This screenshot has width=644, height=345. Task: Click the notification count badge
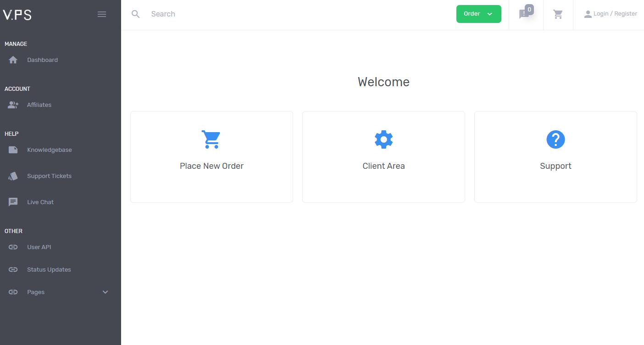coord(529,9)
